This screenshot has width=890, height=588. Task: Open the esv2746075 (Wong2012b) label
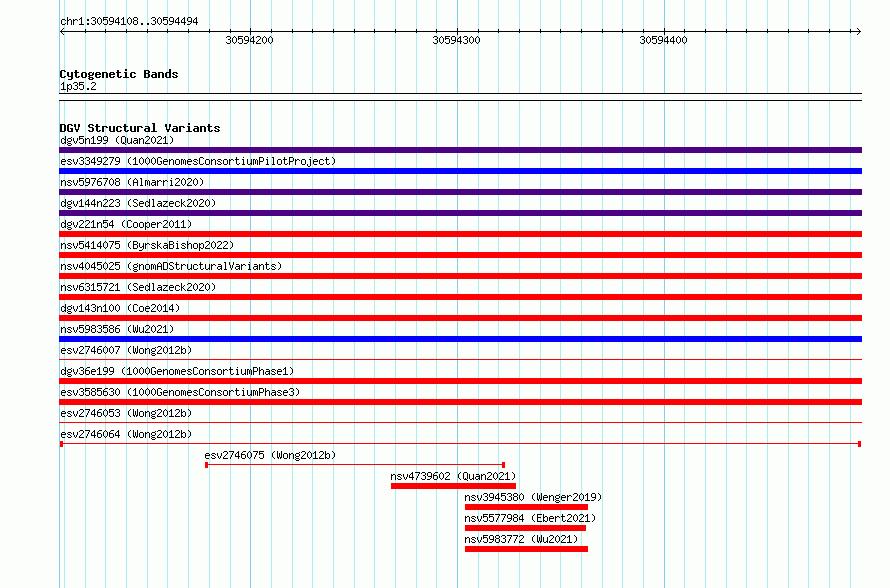coord(270,455)
